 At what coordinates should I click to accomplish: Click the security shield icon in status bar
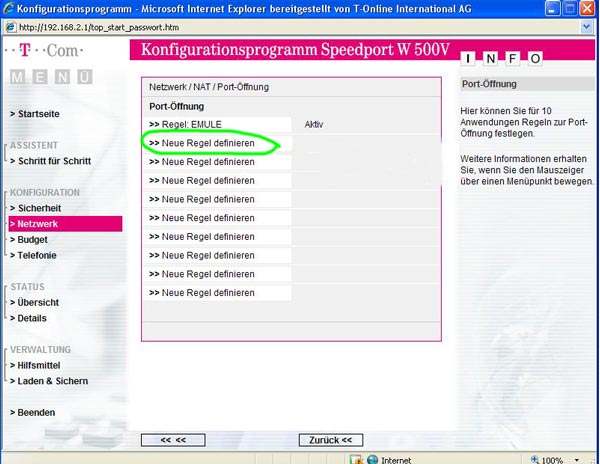click(x=355, y=459)
